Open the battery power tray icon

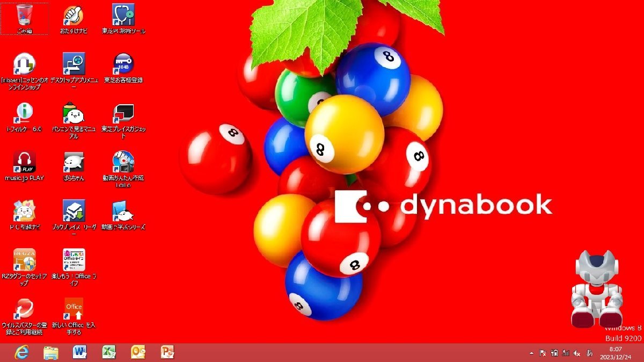tap(554, 353)
